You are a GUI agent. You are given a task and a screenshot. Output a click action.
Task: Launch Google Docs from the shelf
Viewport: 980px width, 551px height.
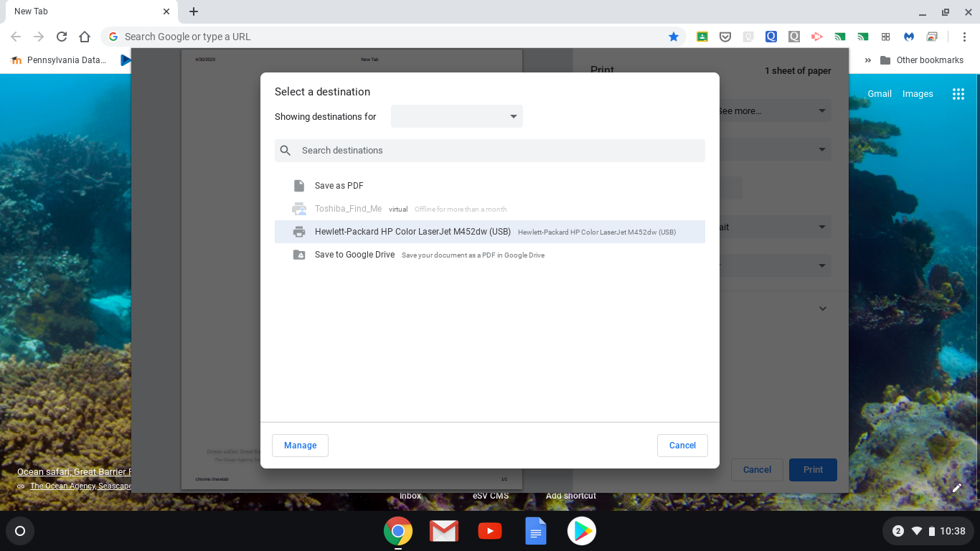pyautogui.click(x=536, y=531)
